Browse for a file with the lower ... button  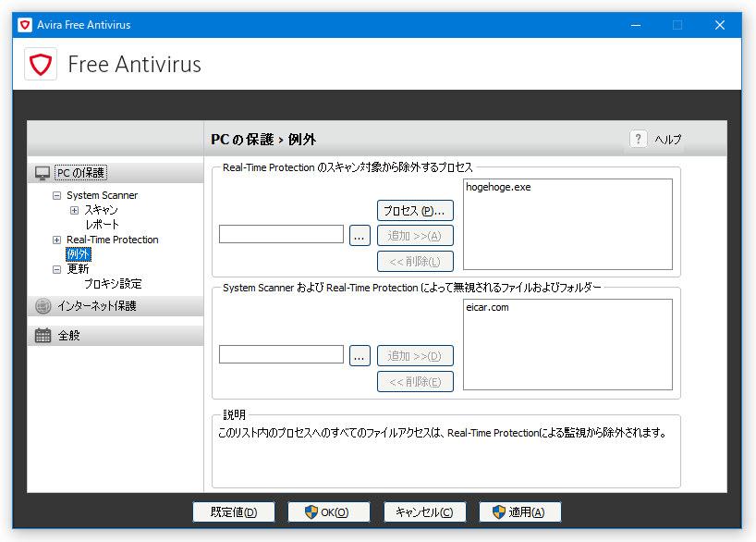pos(360,356)
